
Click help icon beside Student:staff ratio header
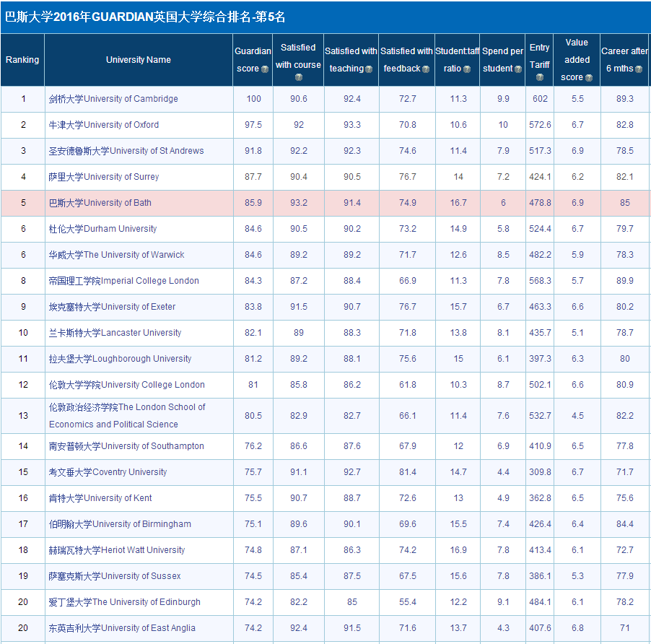click(467, 69)
